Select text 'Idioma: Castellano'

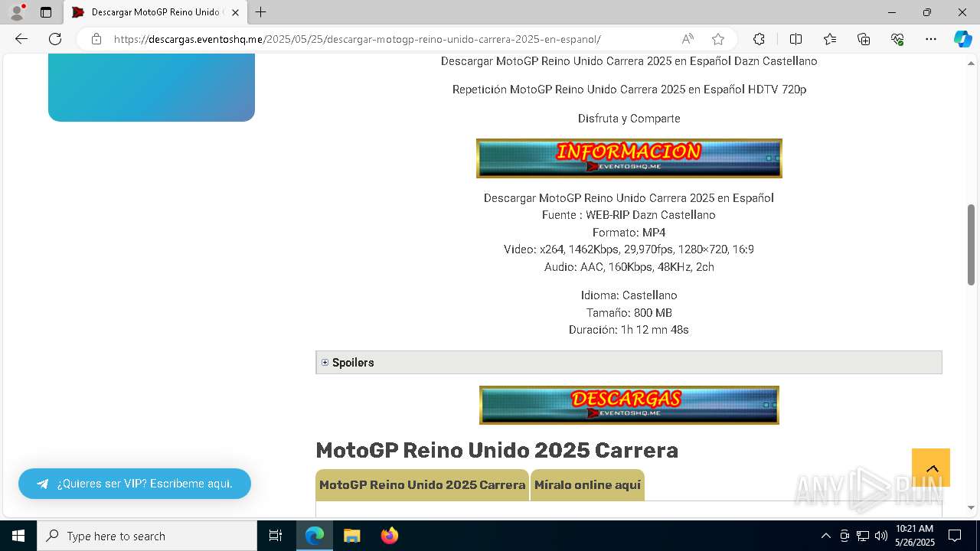[x=629, y=295]
